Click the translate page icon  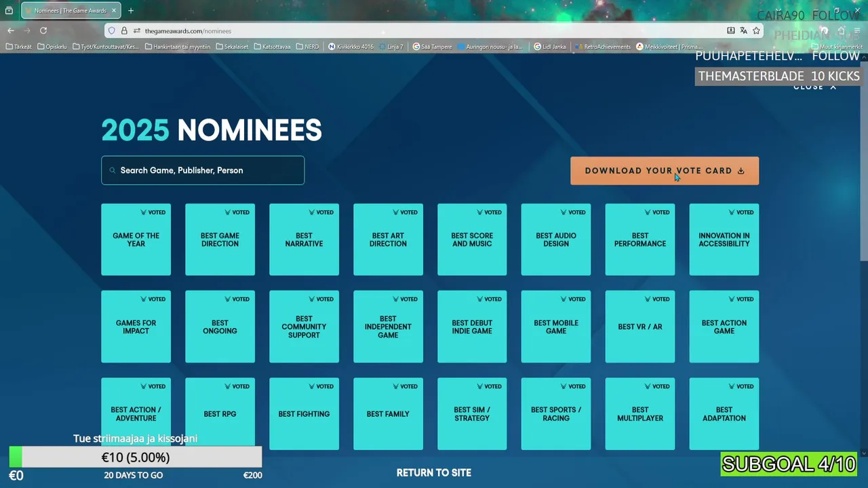pos(743,30)
